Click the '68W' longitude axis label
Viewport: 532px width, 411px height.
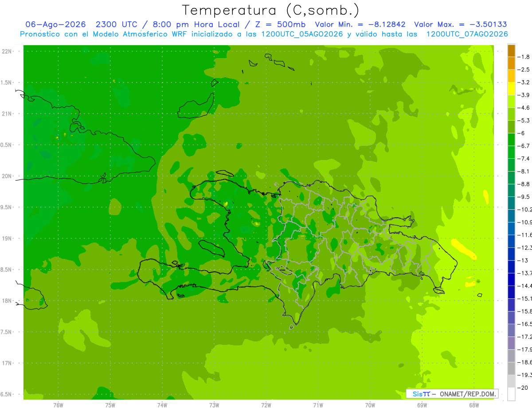click(474, 405)
